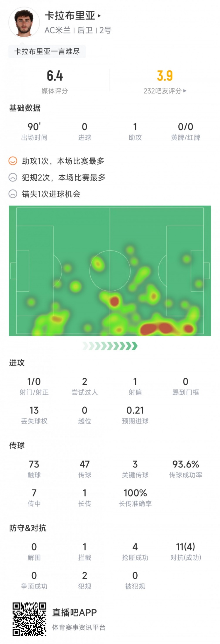Viewport: 220px width, 644px height.
Task: Click the 直播吧APP title text
Action: point(75,612)
